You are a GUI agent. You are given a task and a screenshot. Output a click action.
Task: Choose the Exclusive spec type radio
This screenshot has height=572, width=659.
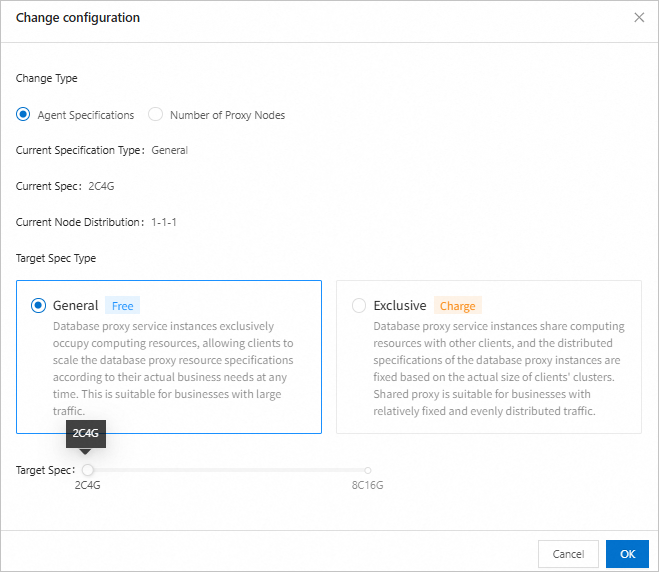pos(359,306)
